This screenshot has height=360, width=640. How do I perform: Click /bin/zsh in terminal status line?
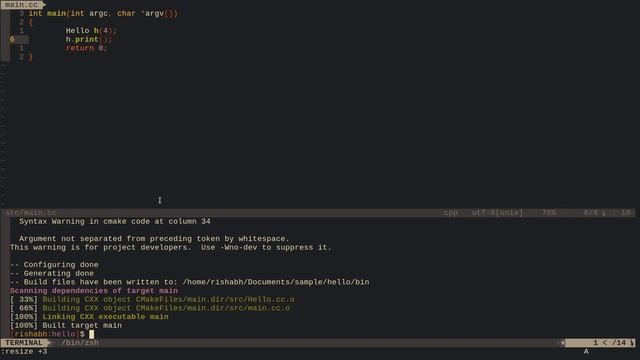click(x=80, y=342)
